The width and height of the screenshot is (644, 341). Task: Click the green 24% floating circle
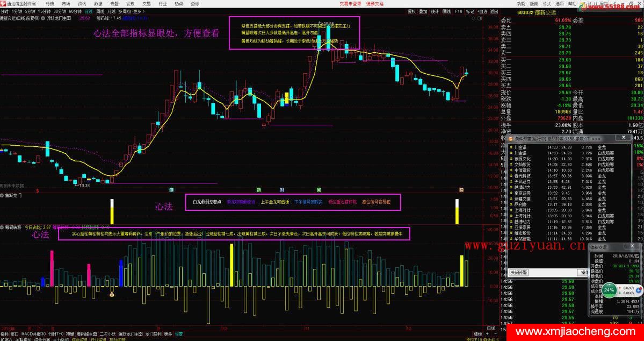pyautogui.click(x=609, y=289)
